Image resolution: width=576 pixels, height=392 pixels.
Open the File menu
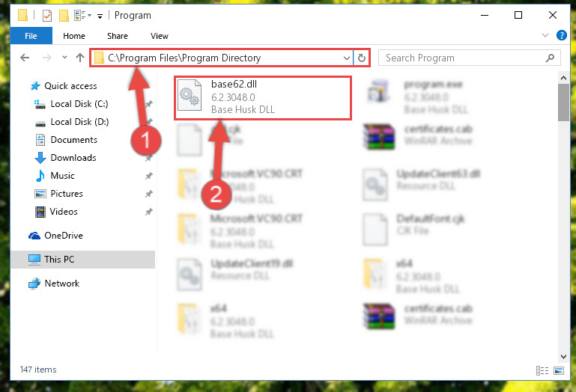click(x=31, y=36)
